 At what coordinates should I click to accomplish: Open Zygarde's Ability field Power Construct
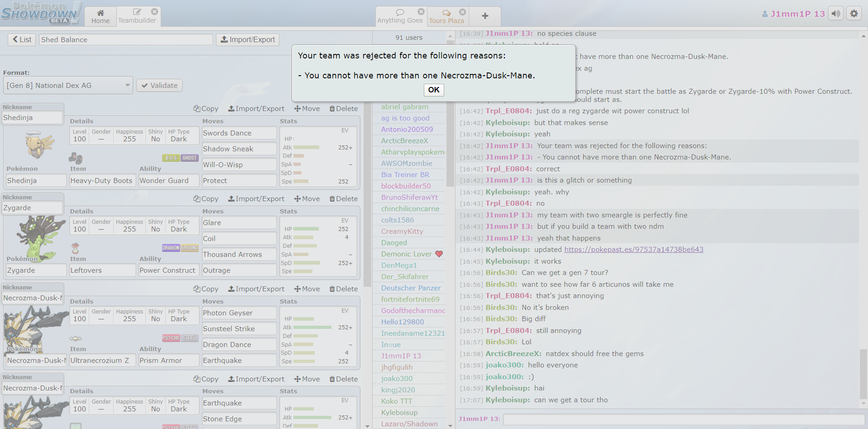168,270
